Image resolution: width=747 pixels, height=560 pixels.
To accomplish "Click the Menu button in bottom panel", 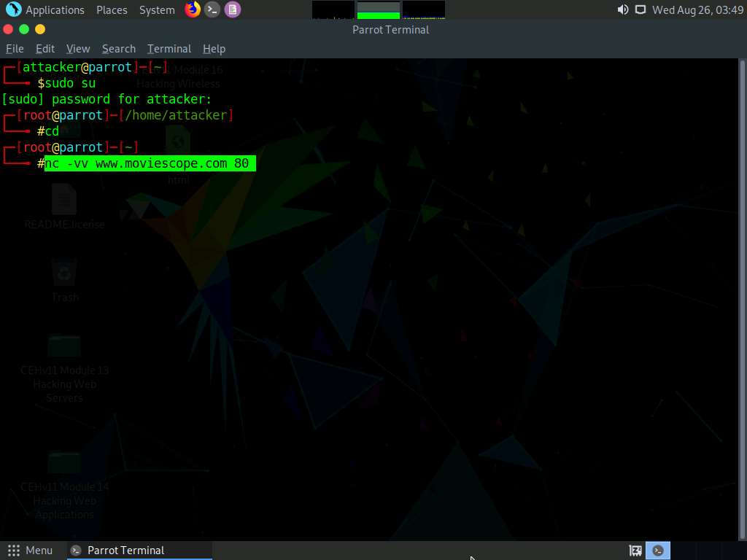I will pos(30,551).
